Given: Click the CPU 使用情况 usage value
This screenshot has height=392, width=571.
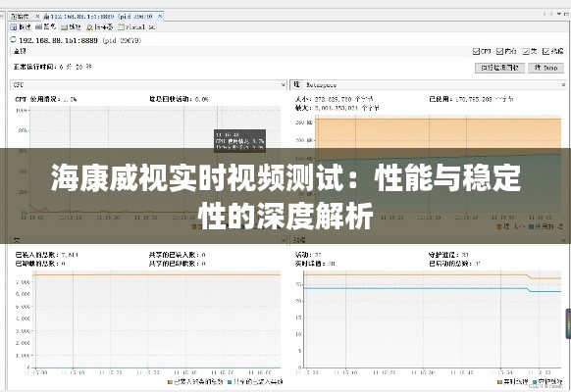Looking at the screenshot, I should pos(70,99).
